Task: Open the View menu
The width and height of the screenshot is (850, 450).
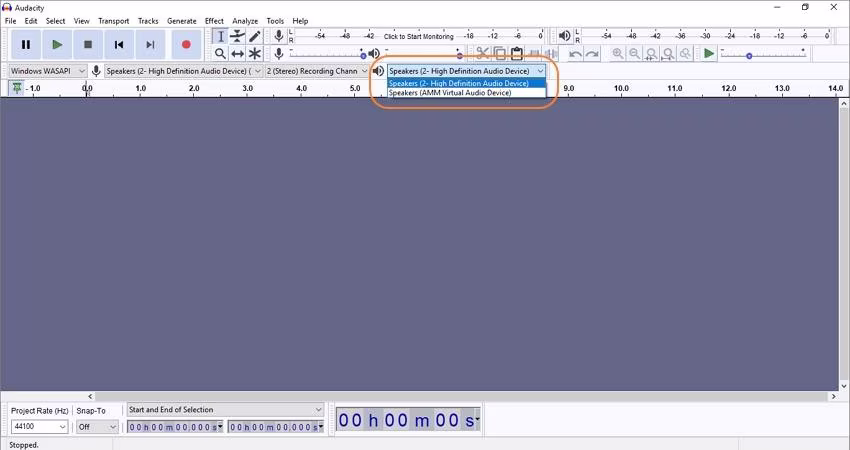Action: (x=81, y=21)
